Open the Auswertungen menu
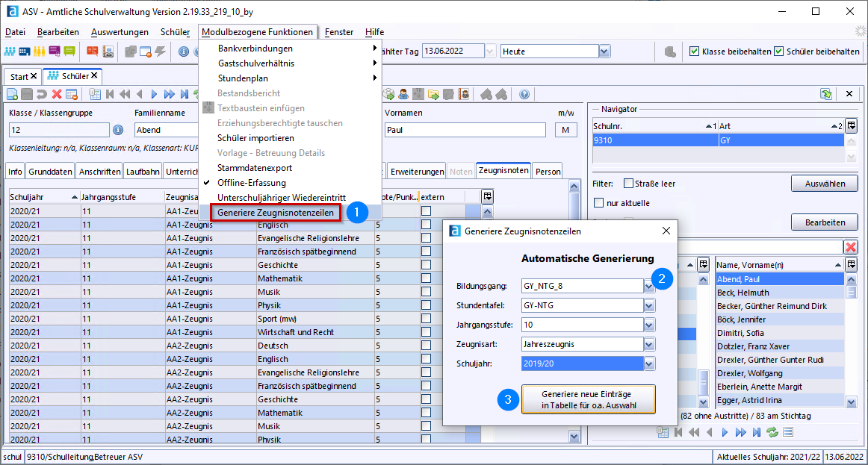 coord(120,32)
